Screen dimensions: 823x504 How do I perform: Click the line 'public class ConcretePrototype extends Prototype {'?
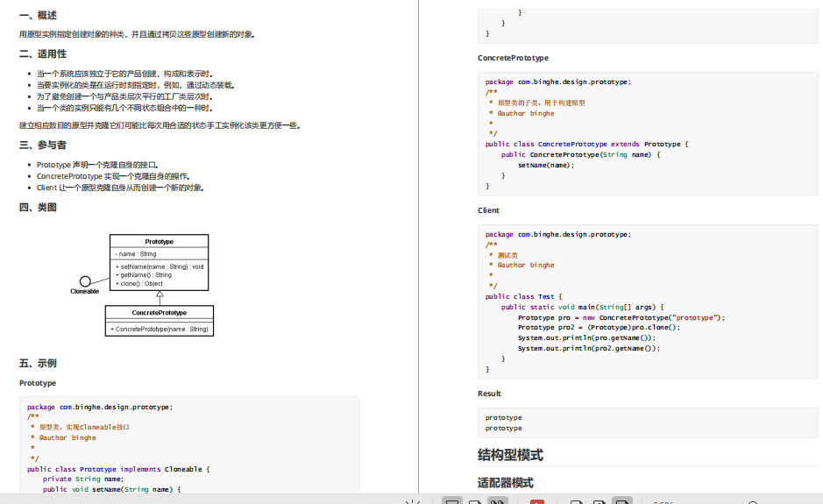pyautogui.click(x=587, y=144)
